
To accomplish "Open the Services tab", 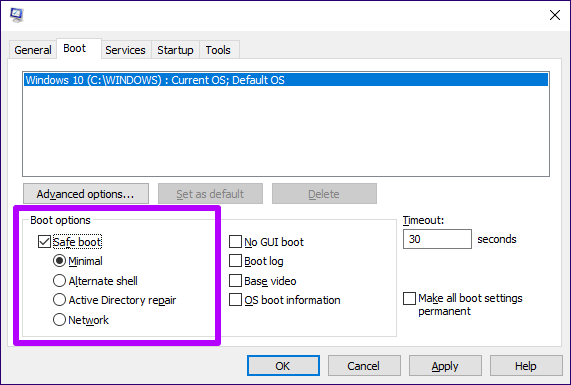I will tap(125, 50).
